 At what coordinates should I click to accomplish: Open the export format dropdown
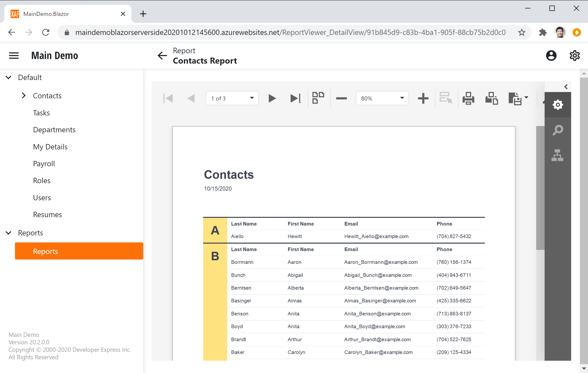pos(518,98)
